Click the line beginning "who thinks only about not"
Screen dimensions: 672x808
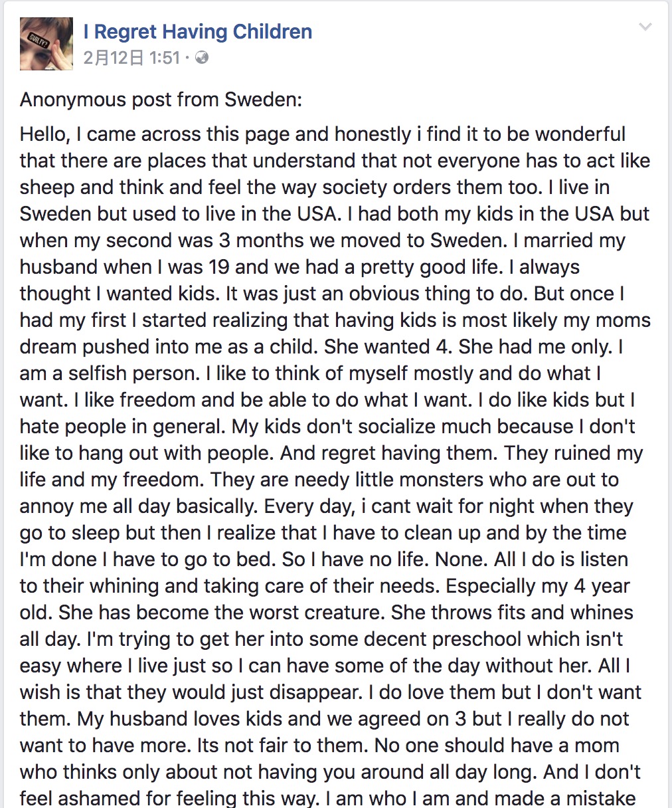point(330,772)
